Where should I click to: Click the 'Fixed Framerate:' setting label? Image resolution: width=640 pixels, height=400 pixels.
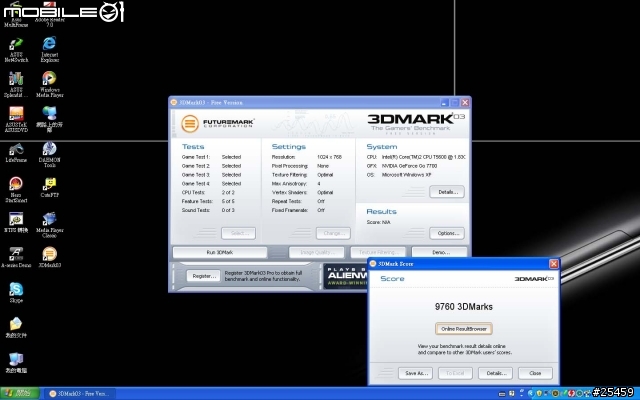coord(290,210)
